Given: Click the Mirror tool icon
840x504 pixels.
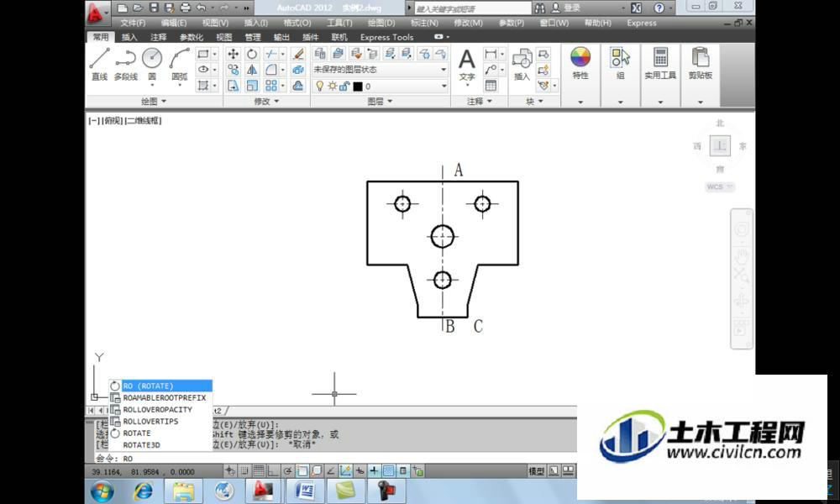Looking at the screenshot, I should (x=252, y=70).
